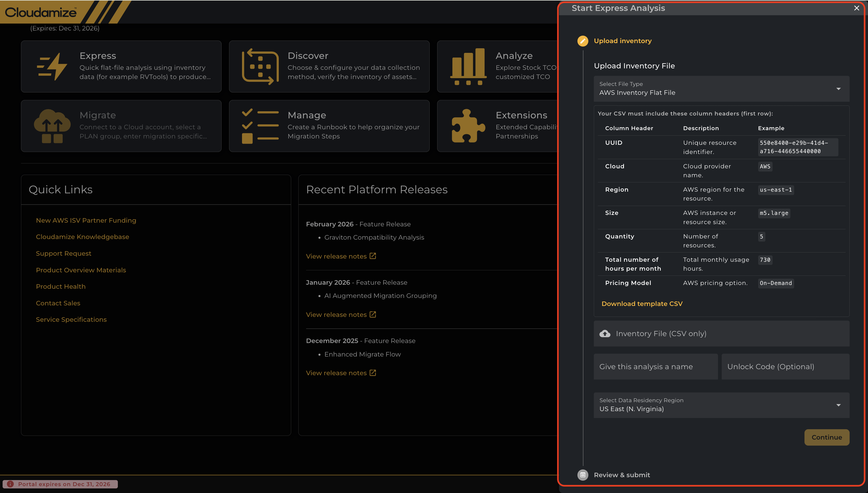Click the Portal expires on Dec 31, 2026 banner
The image size is (868, 493).
click(x=60, y=484)
